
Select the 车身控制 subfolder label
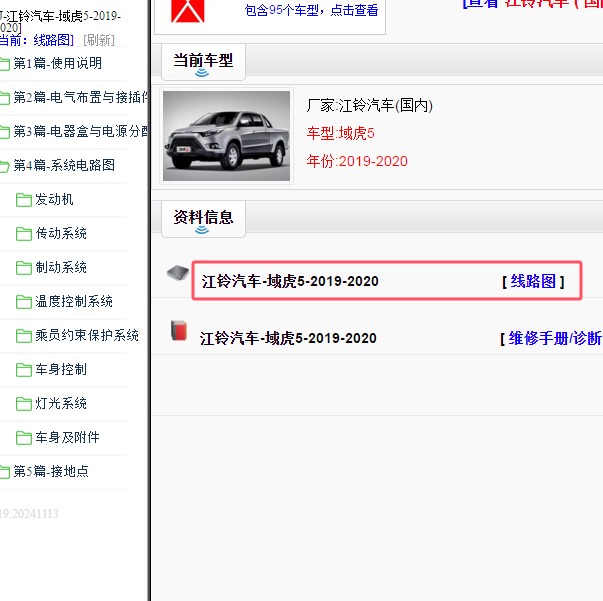tap(61, 370)
